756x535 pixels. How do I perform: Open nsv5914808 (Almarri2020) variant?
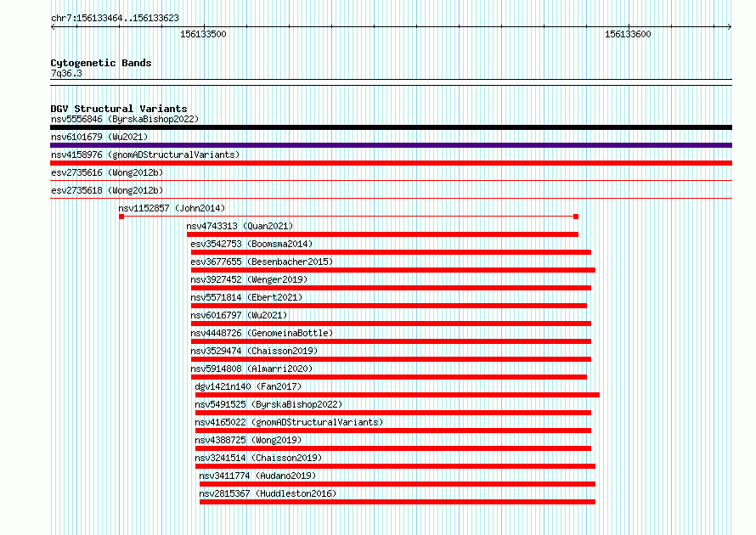click(x=251, y=369)
